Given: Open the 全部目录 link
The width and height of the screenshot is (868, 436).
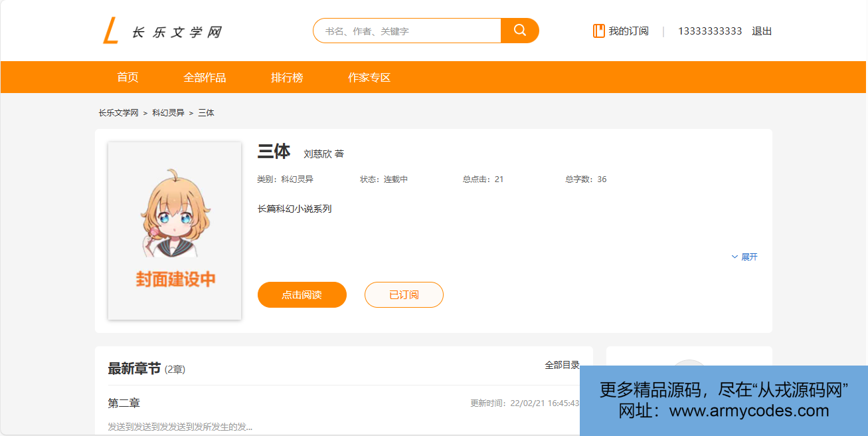Looking at the screenshot, I should coord(562,366).
